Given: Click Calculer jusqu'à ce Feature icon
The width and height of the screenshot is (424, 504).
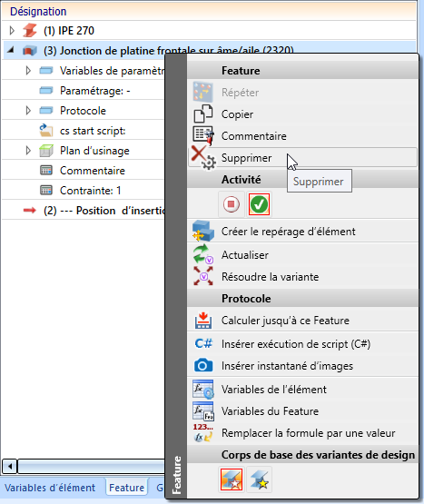Looking at the screenshot, I should (203, 321).
